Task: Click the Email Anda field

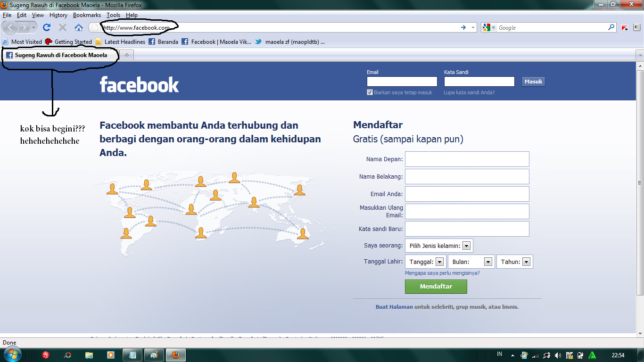Action: [467, 194]
